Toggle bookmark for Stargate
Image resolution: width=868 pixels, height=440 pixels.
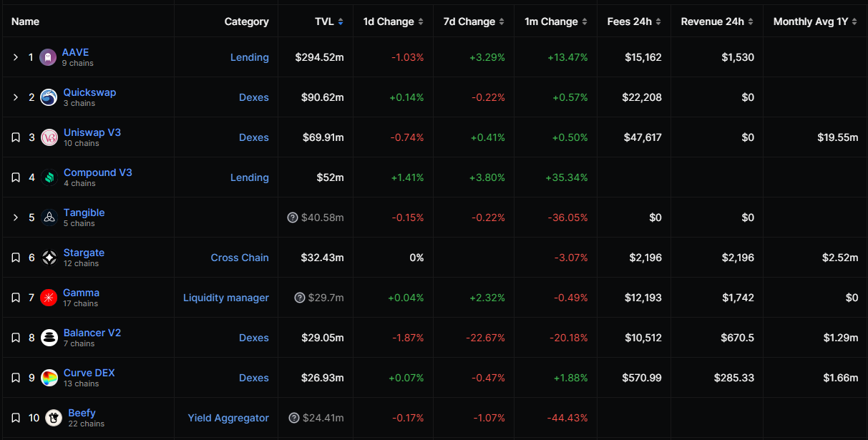16,258
